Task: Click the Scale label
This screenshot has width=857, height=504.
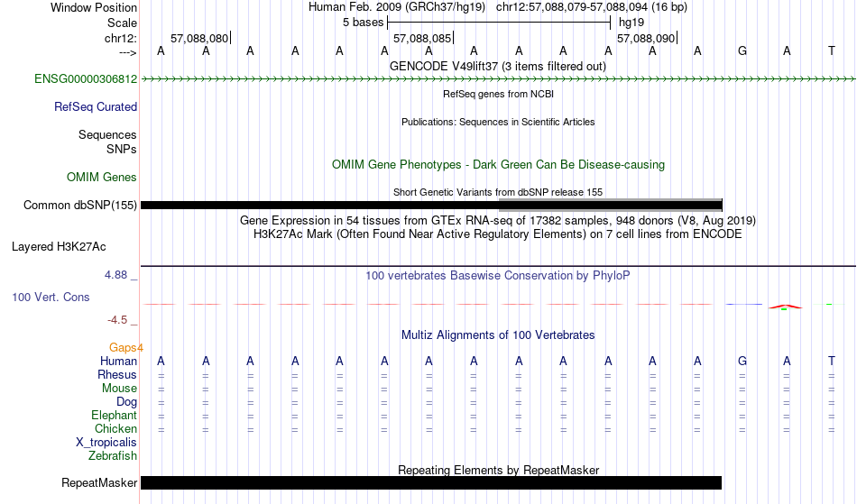Action: (x=123, y=23)
